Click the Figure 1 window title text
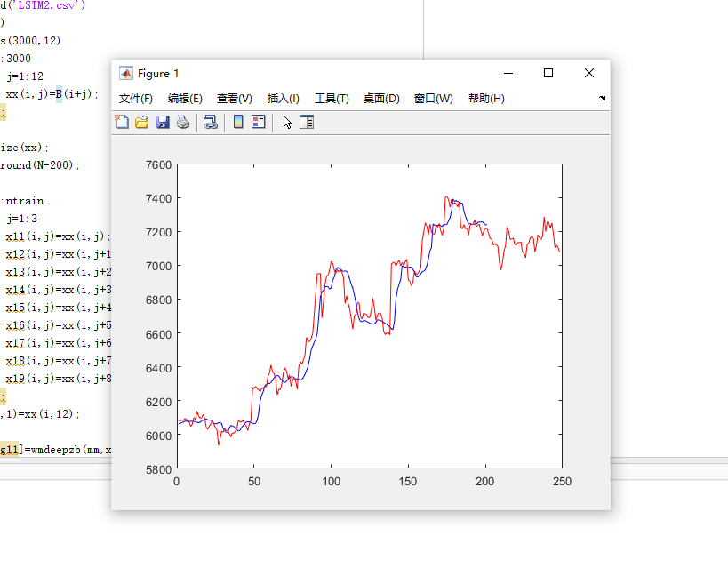This screenshot has height=576, width=728. click(158, 74)
